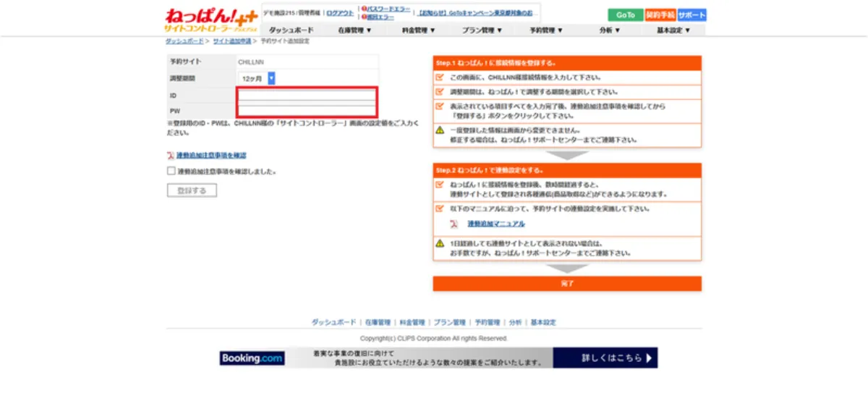This screenshot has width=868, height=409.
Task: Expand the 基本設定 menu
Action: coord(673,30)
